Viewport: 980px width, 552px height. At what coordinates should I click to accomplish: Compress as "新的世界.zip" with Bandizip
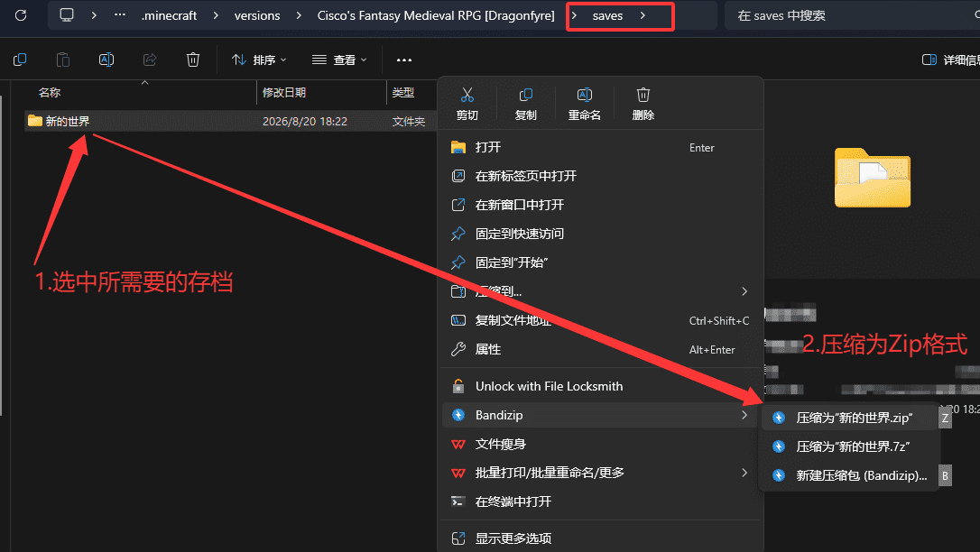(850, 418)
